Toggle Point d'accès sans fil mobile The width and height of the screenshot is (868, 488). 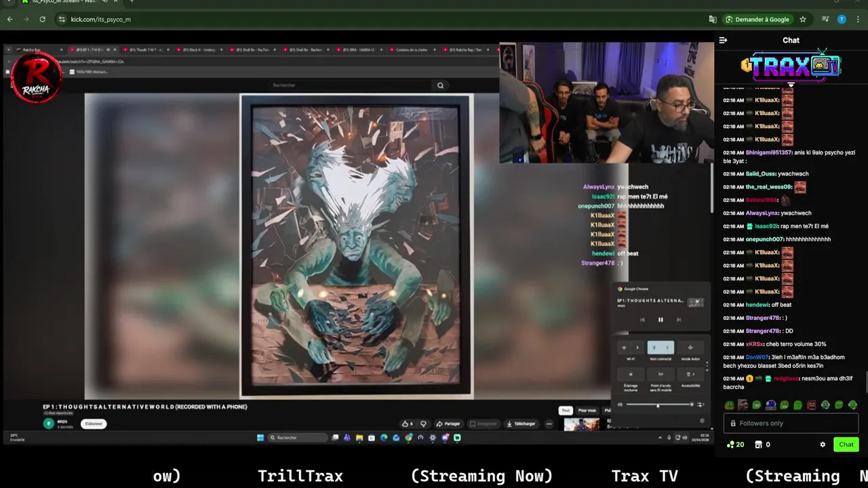click(x=660, y=374)
